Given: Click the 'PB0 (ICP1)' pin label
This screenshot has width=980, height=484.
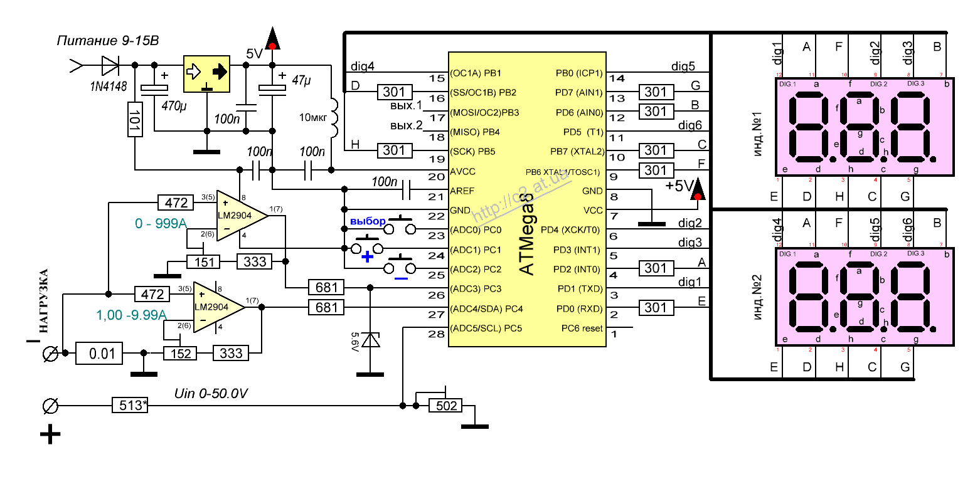Looking at the screenshot, I should click(x=579, y=73).
